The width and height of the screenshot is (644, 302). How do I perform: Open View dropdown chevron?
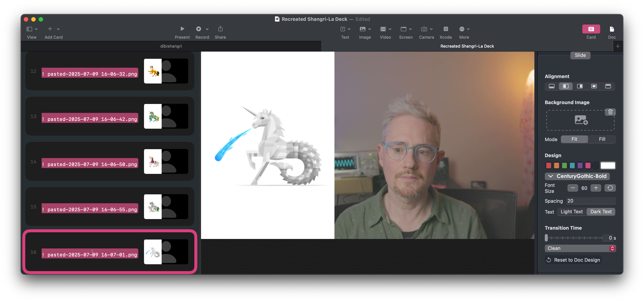(x=36, y=29)
